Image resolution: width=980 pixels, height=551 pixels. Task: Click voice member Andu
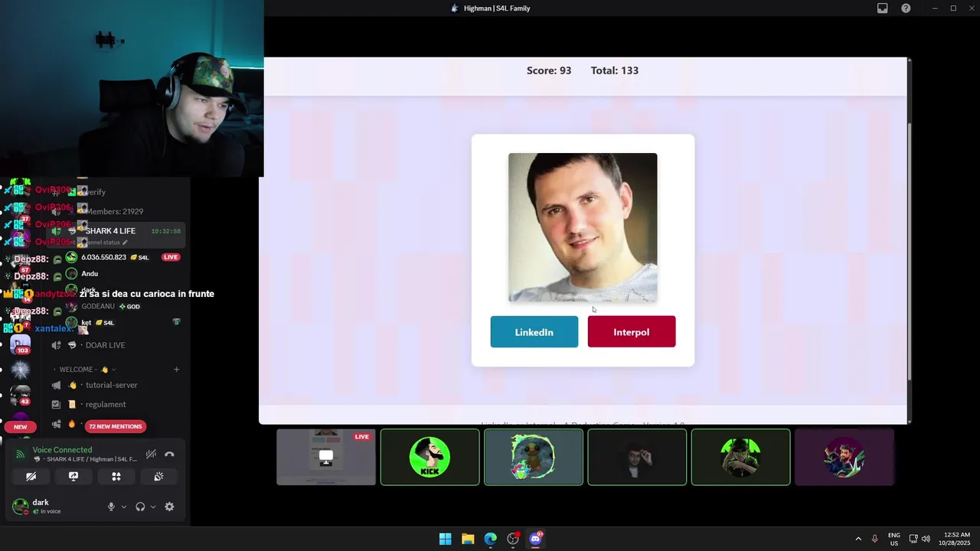click(90, 273)
